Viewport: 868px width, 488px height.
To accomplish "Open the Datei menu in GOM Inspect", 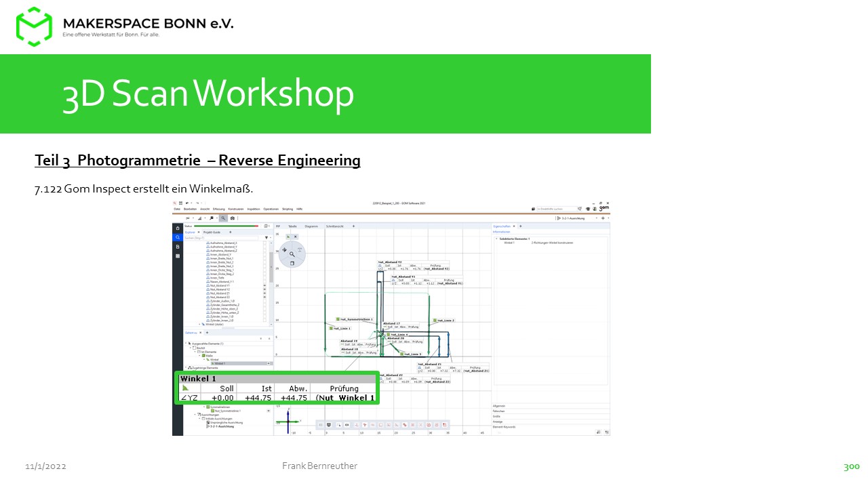I will 177,209.
